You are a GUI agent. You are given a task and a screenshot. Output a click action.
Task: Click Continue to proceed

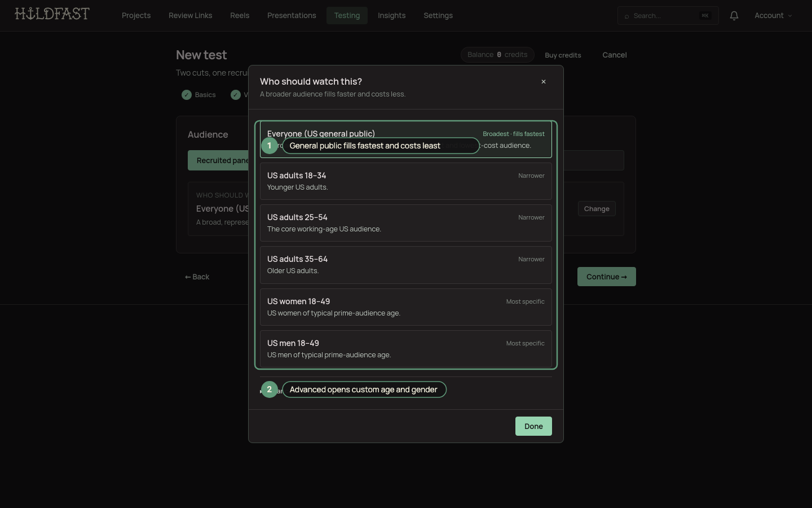tap(607, 277)
